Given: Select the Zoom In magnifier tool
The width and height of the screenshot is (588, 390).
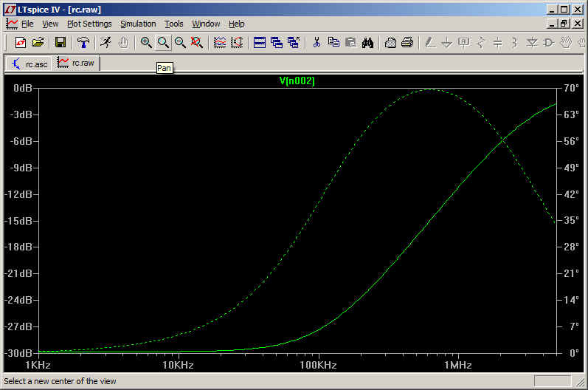Looking at the screenshot, I should (146, 43).
